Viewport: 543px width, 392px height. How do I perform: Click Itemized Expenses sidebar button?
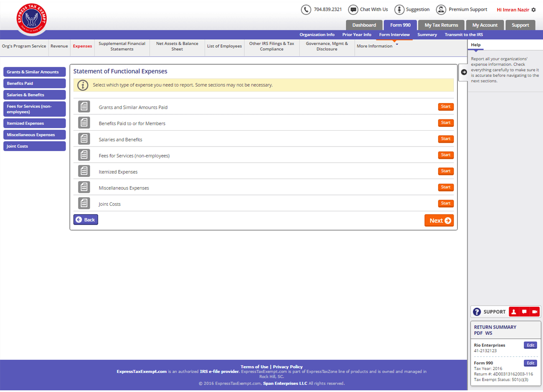pos(35,123)
